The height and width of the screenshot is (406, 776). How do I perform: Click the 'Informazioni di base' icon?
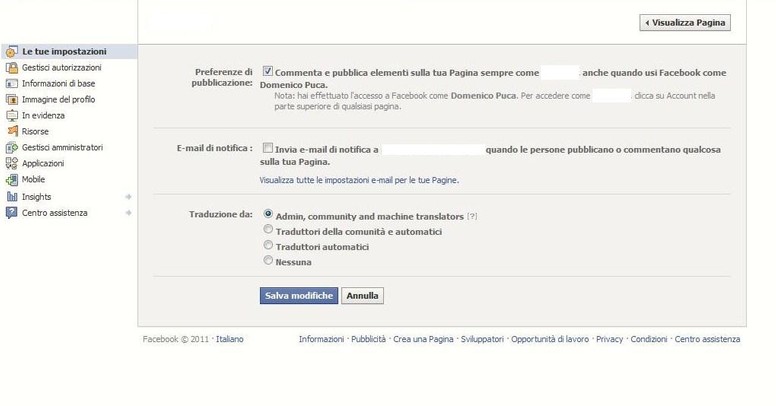tap(11, 83)
